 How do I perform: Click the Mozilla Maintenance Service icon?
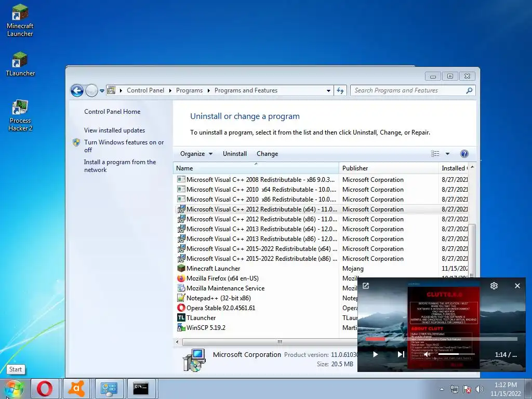point(181,288)
